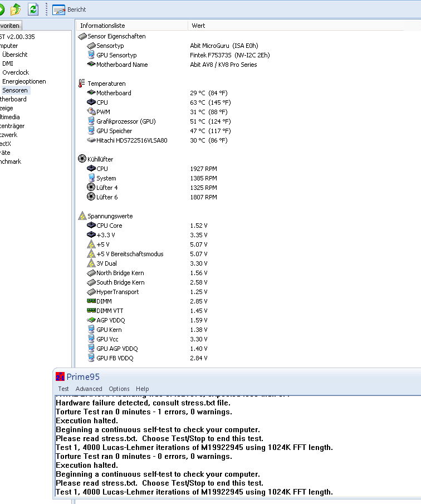
Task: Click the PWM temperature icon
Action: pos(91,111)
